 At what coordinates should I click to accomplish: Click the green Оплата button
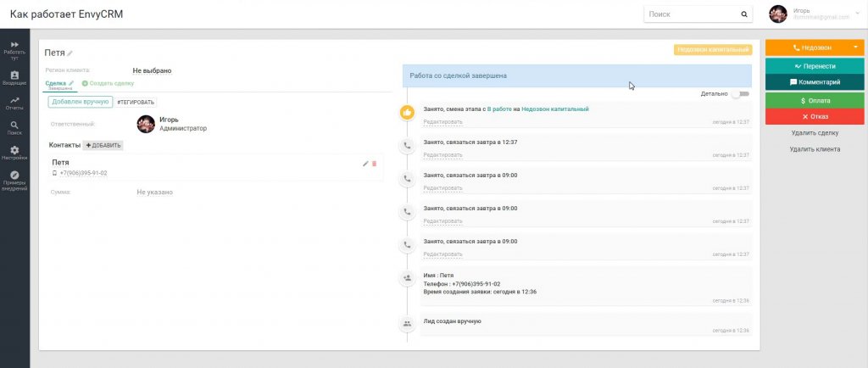[x=815, y=101]
